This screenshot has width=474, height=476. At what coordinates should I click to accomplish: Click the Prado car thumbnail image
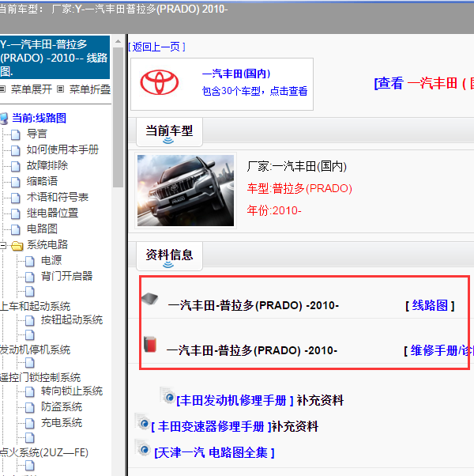(x=186, y=191)
